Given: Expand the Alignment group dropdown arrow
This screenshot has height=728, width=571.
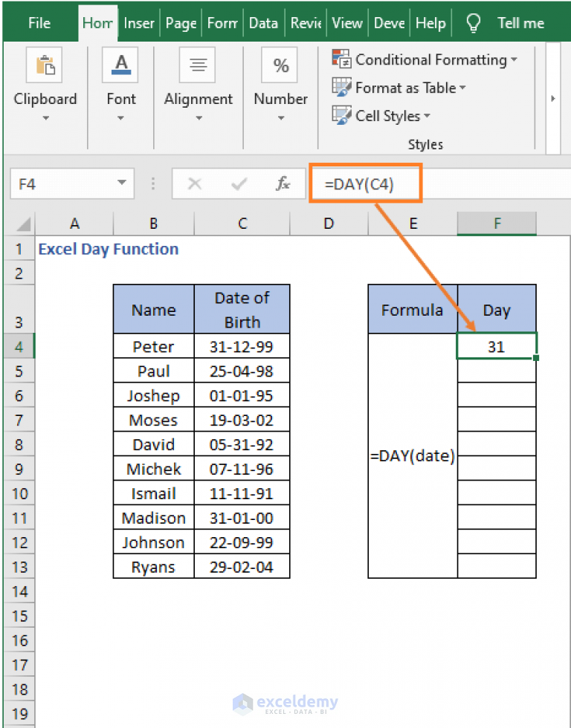Looking at the screenshot, I should 199,118.
